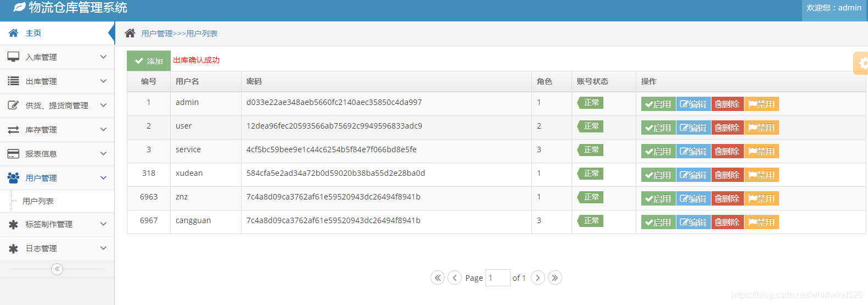The image size is (868, 305).
Task: Go to the last page
Action: click(x=555, y=278)
